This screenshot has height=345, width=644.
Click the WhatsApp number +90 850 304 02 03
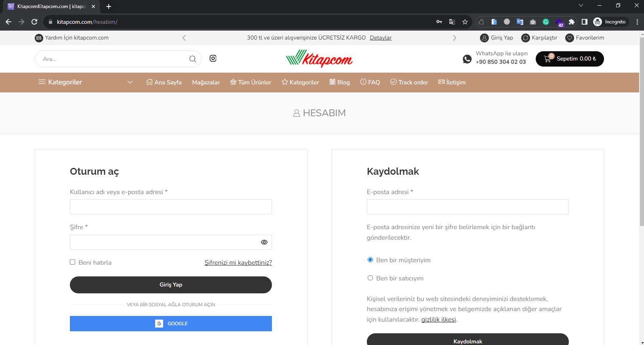[501, 62]
